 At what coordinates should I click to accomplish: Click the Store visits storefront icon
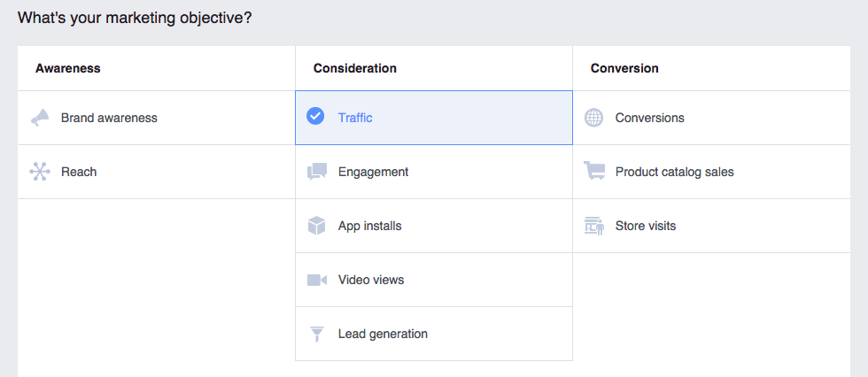[593, 226]
